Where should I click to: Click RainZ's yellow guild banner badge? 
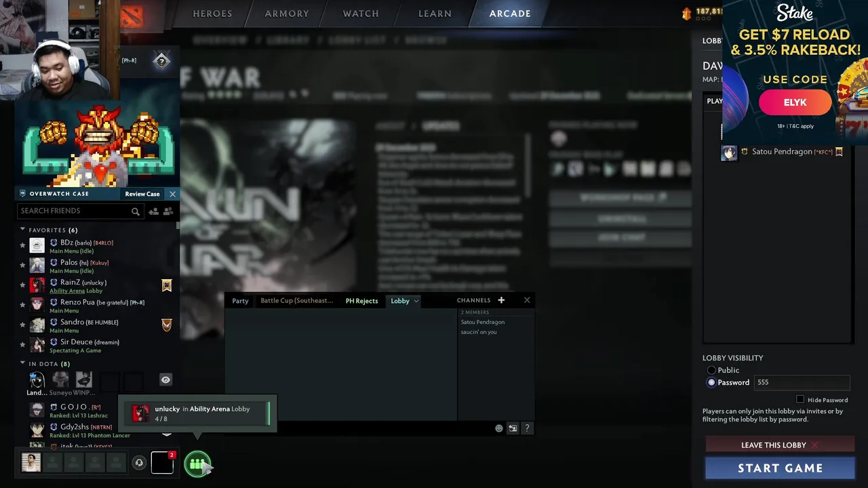[x=167, y=285]
